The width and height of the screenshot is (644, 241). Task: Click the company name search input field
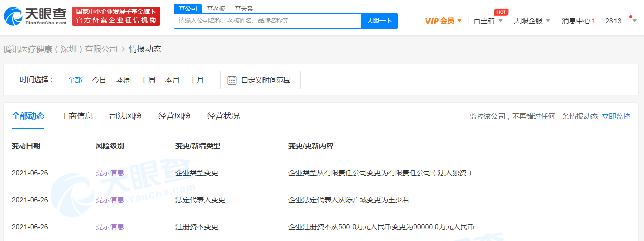pos(268,21)
